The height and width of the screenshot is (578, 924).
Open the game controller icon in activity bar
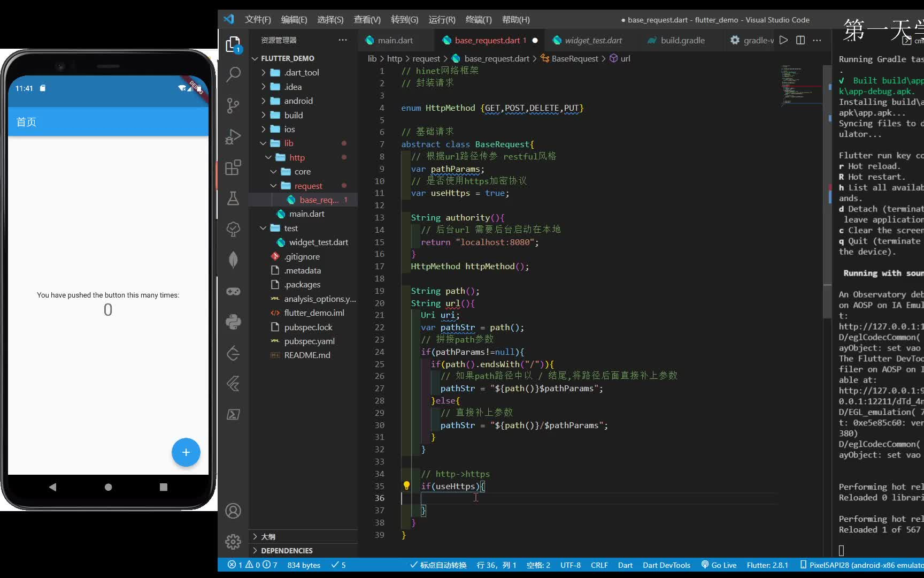[x=233, y=291]
